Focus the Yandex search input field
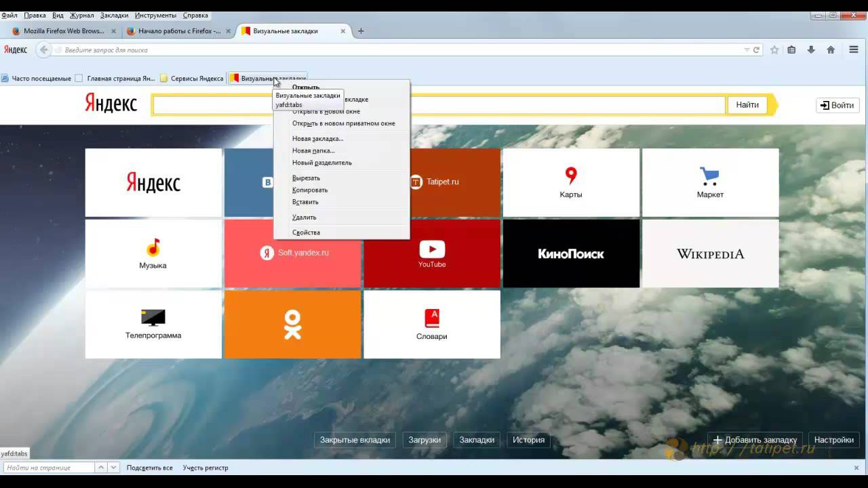Viewport: 868px width, 488px height. pos(439,105)
